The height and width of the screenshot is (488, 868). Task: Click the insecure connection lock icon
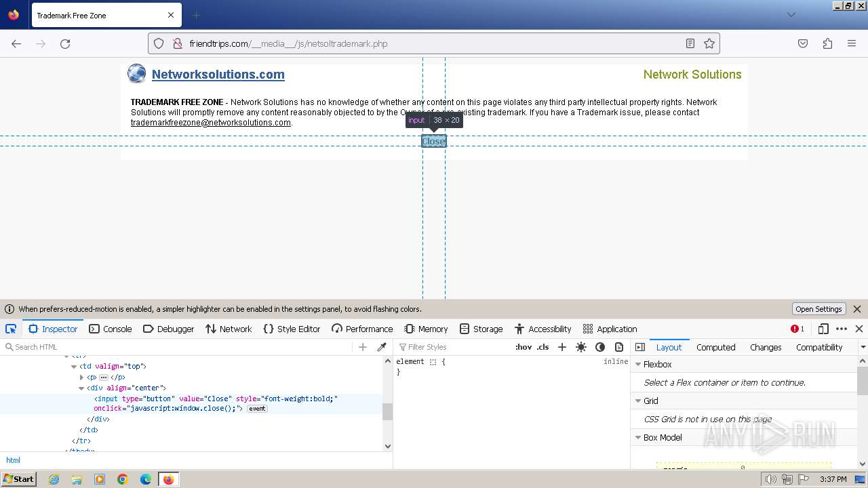(177, 43)
